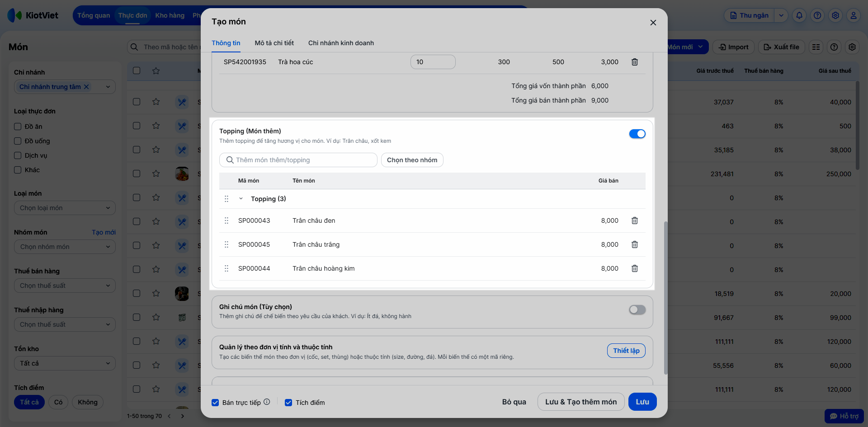Delete the Trà hoa cúc ingredient row

(x=634, y=62)
